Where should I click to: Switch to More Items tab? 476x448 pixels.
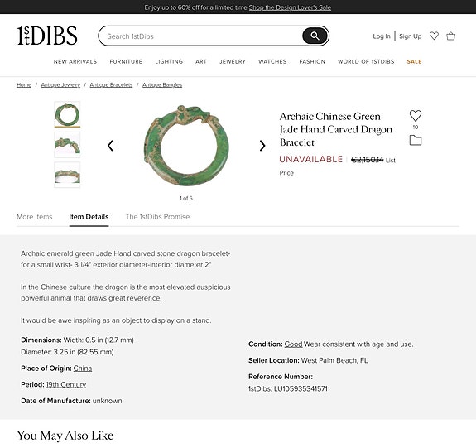click(35, 217)
